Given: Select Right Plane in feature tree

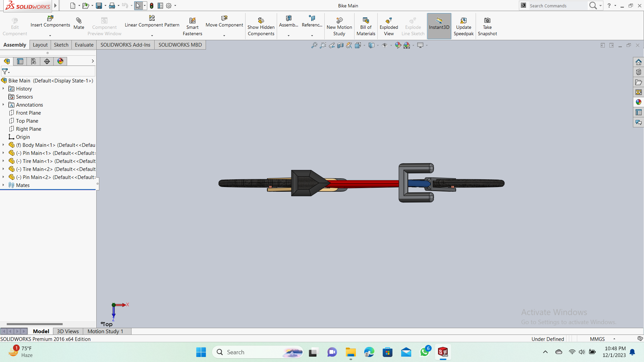Looking at the screenshot, I should pyautogui.click(x=29, y=129).
